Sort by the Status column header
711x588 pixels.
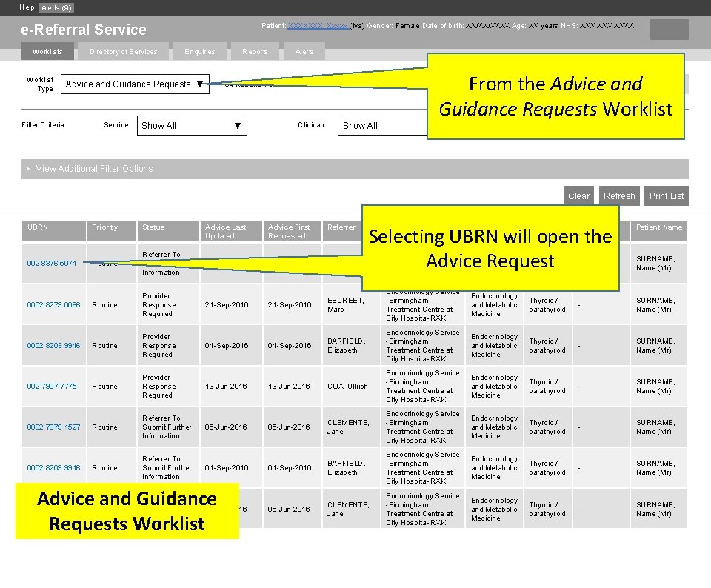click(x=168, y=231)
